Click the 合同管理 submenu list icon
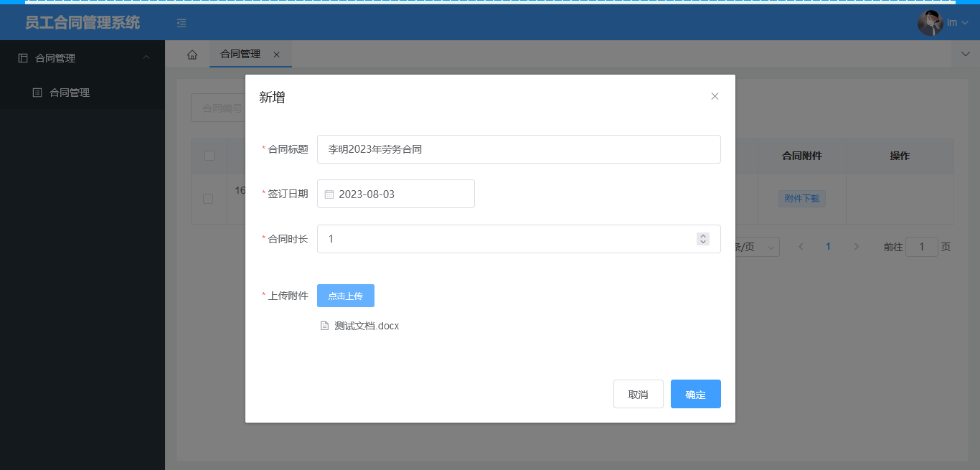 (37, 93)
